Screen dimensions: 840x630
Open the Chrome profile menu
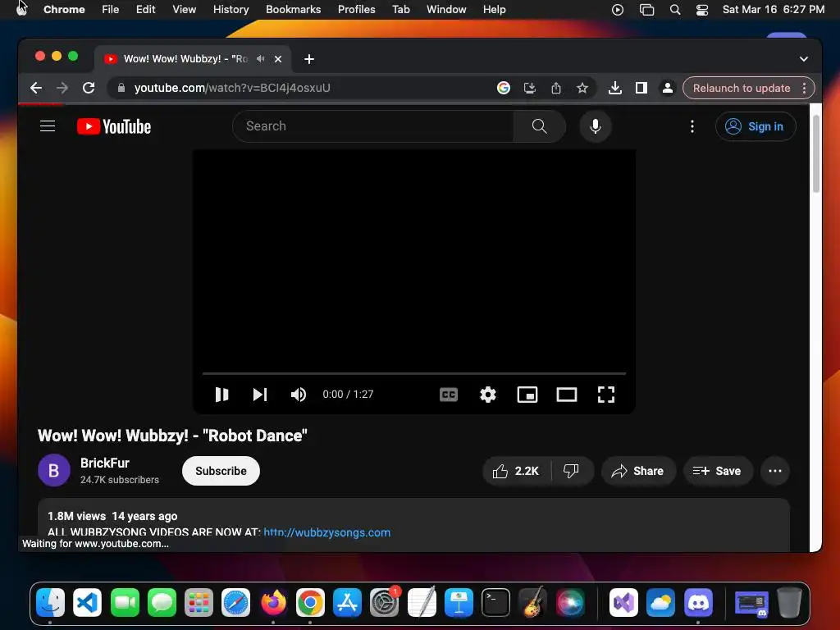668,88
